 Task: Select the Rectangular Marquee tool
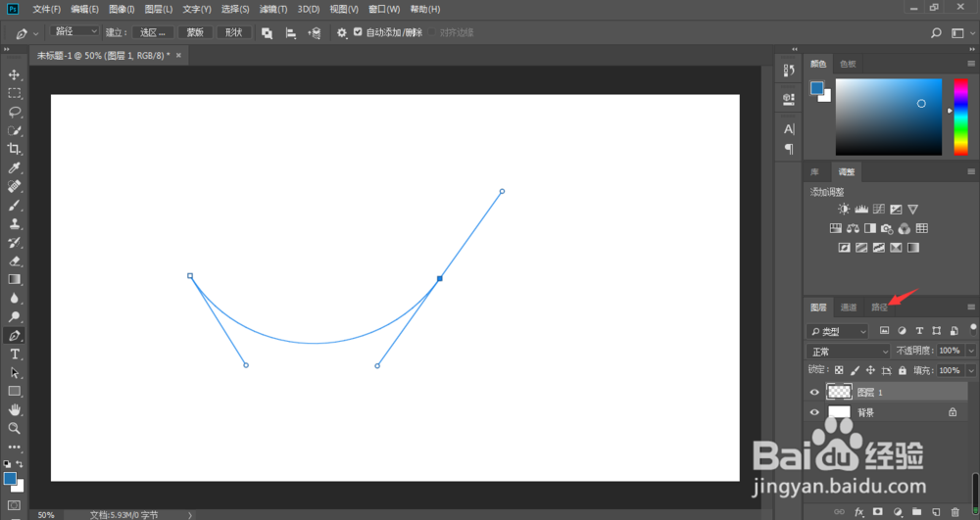tap(15, 94)
